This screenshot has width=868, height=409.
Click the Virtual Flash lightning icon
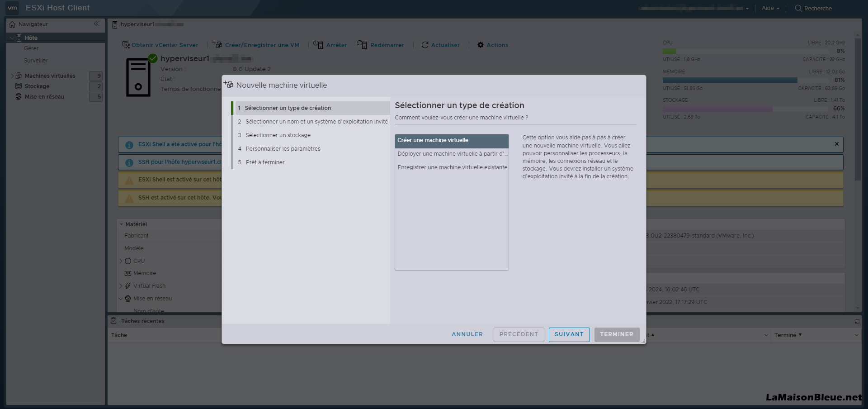point(128,286)
